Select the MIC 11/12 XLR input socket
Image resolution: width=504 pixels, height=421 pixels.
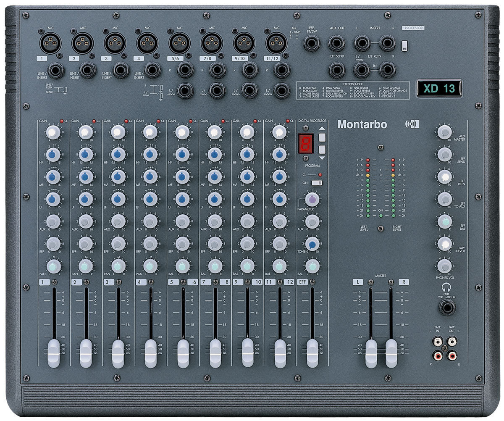[276, 43]
